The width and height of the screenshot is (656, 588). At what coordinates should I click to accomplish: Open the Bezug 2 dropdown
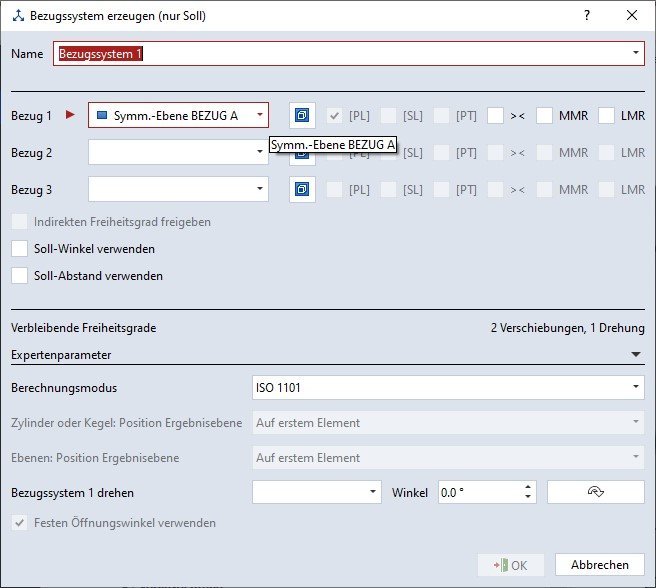point(260,152)
